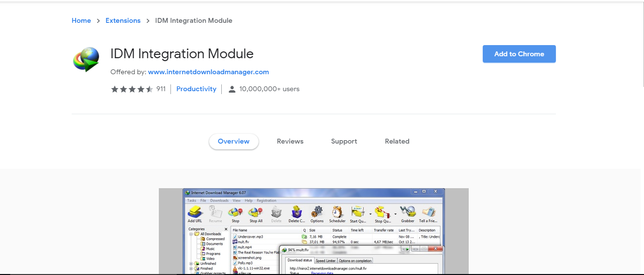Open dropdown arrow next to Start Qu...

pos(370,214)
